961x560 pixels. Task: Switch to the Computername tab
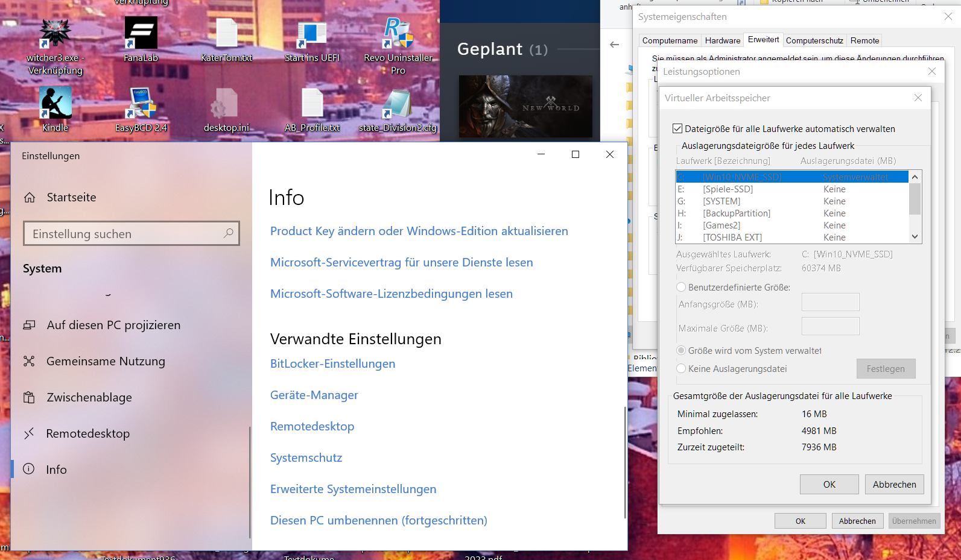[670, 40]
